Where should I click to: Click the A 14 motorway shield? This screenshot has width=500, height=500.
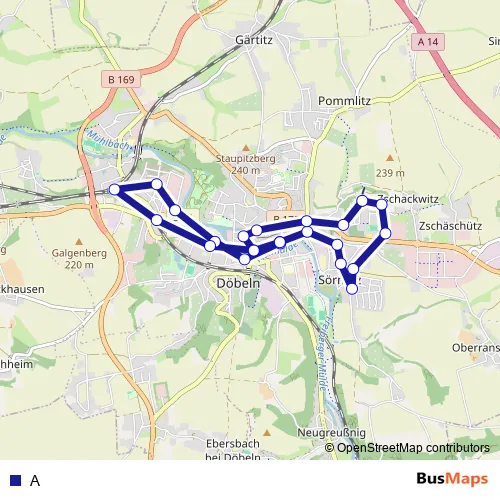[x=428, y=42]
